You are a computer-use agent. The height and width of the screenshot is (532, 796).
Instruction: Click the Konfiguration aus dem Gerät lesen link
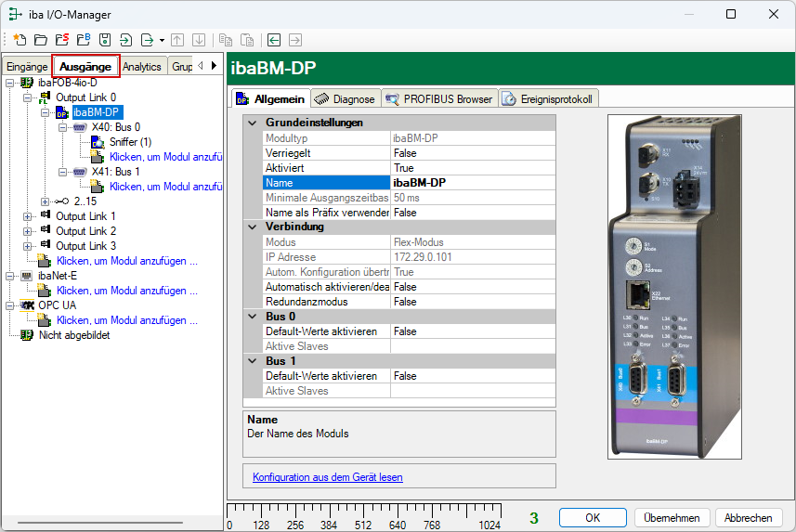[327, 477]
